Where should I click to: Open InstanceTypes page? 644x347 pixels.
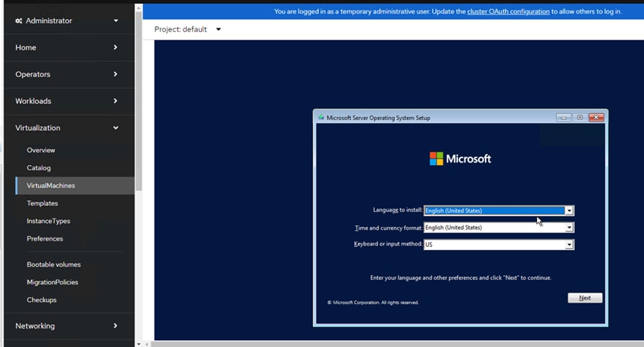[48, 221]
